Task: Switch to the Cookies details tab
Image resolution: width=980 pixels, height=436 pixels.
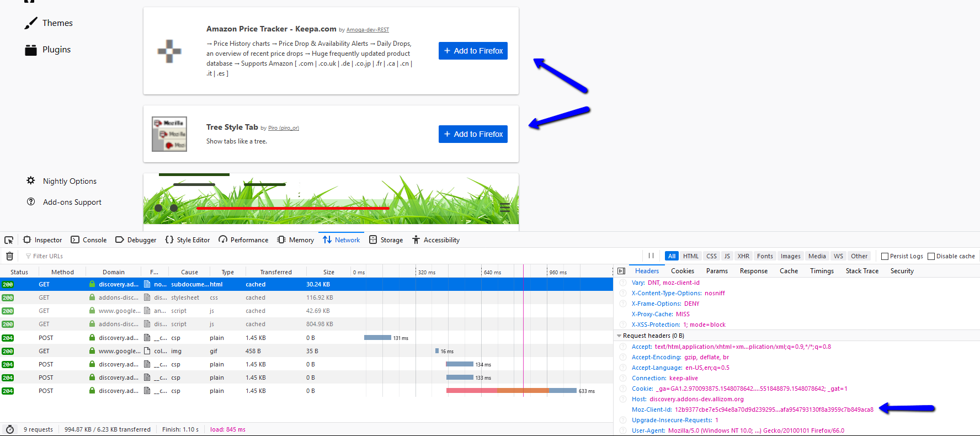Action: coord(683,271)
